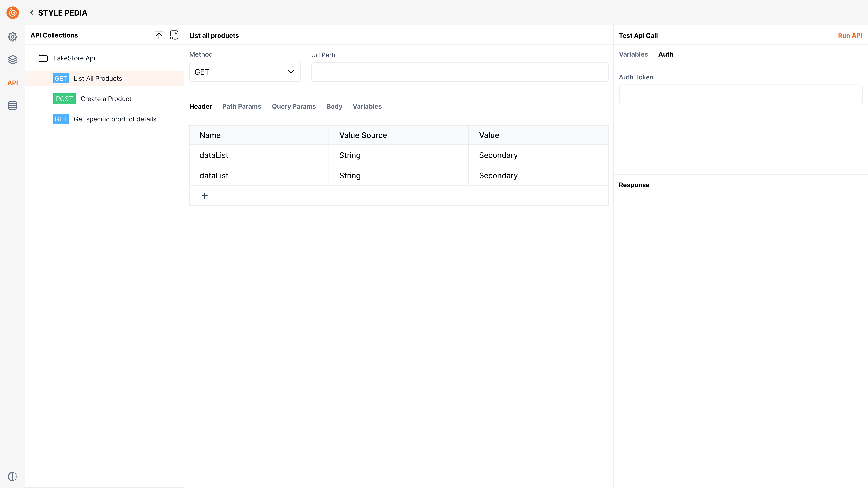The height and width of the screenshot is (488, 868).
Task: Open the Method GET dropdown
Action: 245,72
